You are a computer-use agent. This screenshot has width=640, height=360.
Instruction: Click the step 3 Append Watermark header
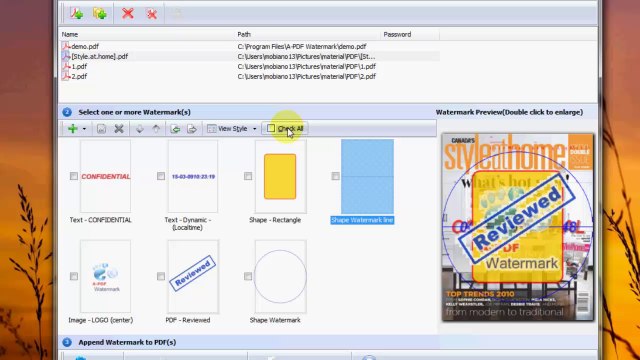[127, 342]
